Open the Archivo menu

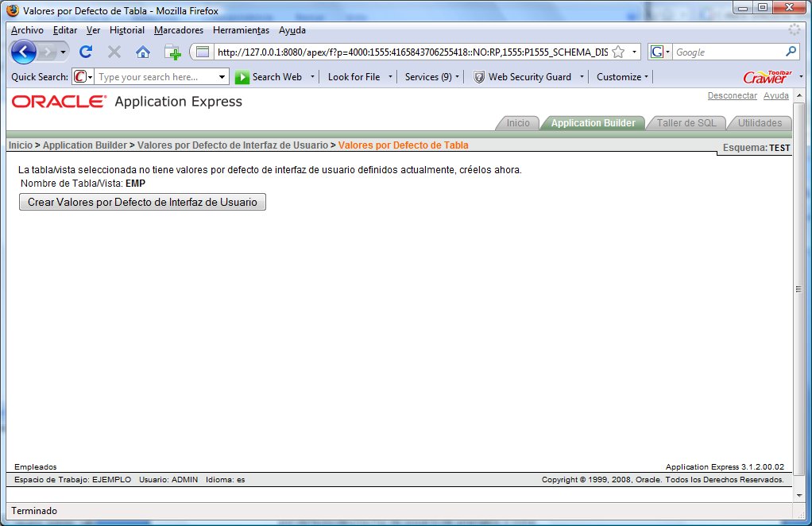[x=27, y=30]
